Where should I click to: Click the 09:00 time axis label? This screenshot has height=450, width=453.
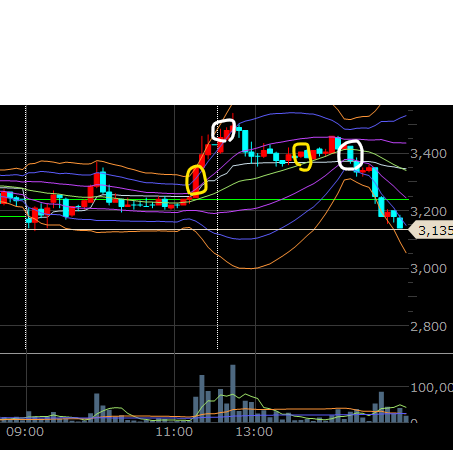tap(25, 432)
